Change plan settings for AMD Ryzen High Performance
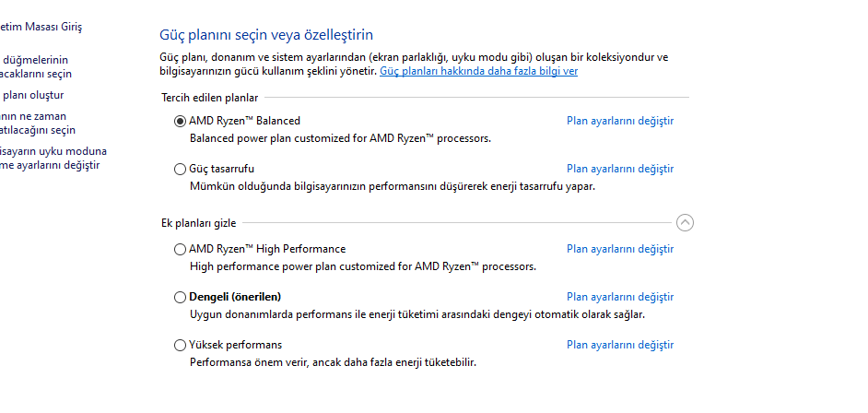This screenshot has height=413, width=868. point(620,249)
